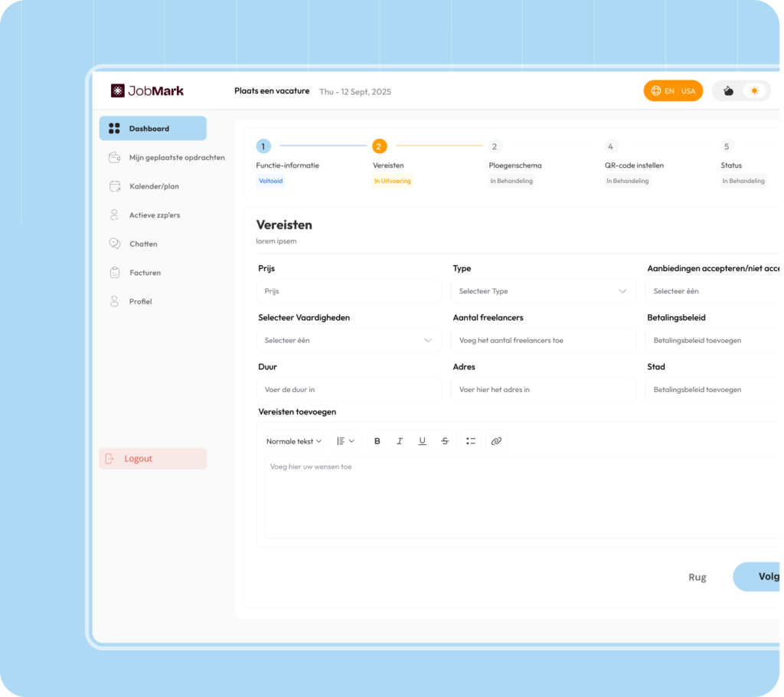Open the Normale tekst style dropdown
Image resolution: width=784 pixels, height=697 pixels.
pyautogui.click(x=294, y=441)
